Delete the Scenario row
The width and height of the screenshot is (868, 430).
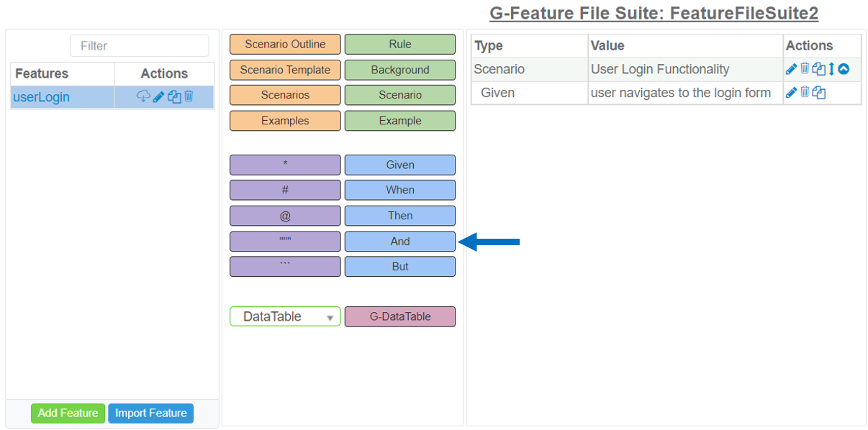click(805, 69)
